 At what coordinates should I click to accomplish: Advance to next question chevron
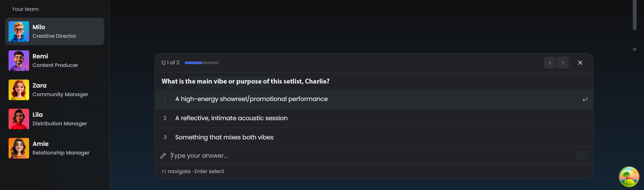tap(563, 63)
